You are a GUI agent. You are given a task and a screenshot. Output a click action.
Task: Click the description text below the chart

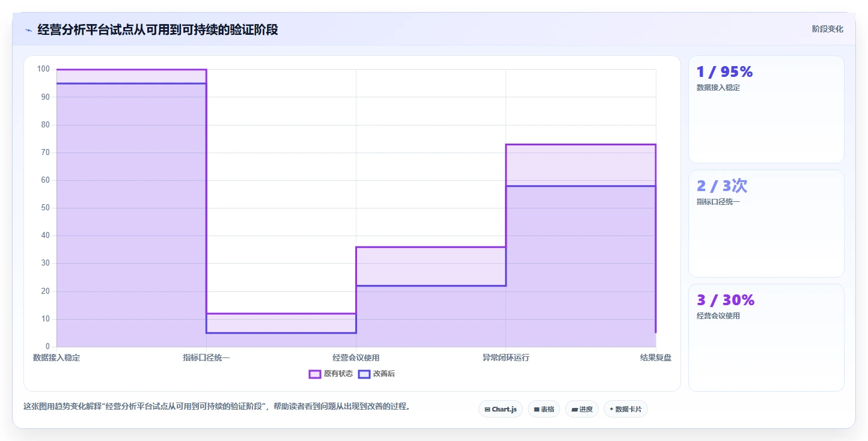click(218, 406)
